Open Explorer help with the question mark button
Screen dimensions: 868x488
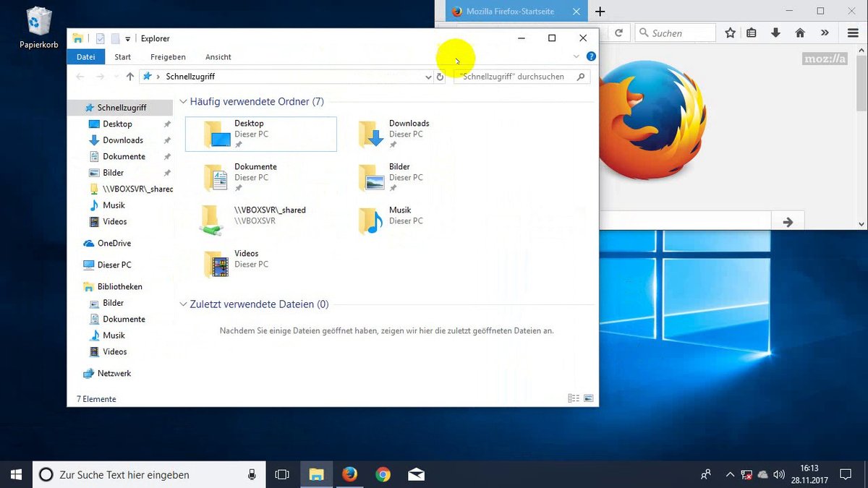[x=591, y=56]
